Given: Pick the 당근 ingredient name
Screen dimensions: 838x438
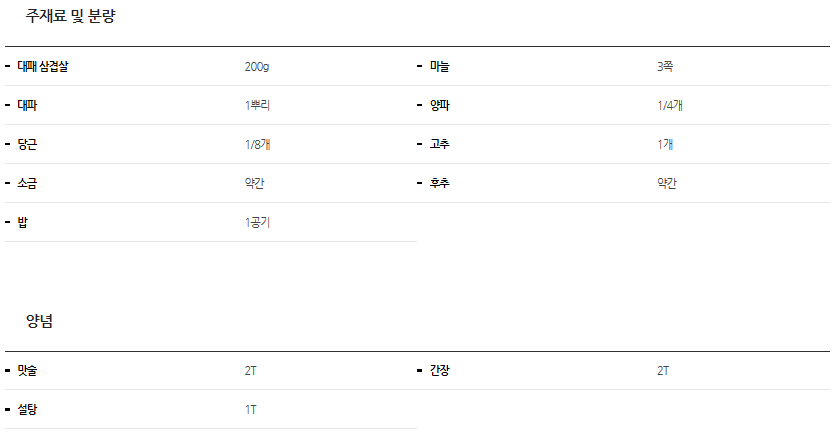Looking at the screenshot, I should tap(27, 145).
